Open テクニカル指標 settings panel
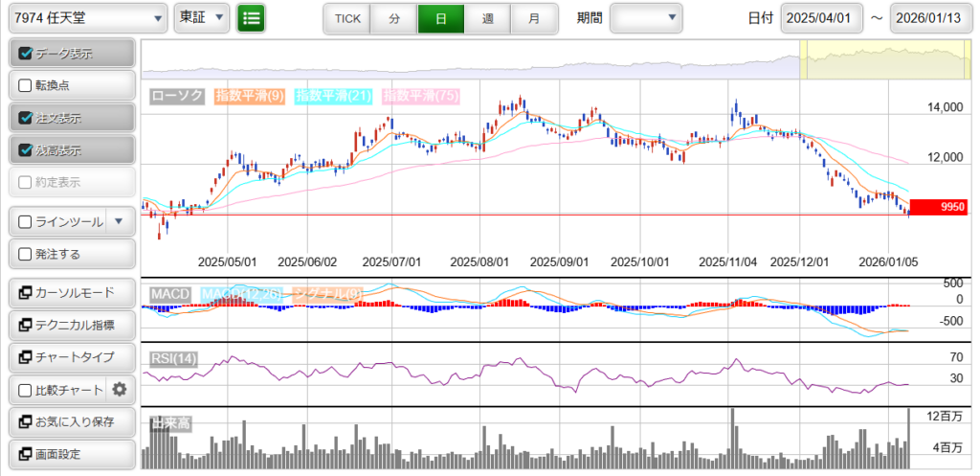This screenshot has height=476, width=980. point(70,326)
